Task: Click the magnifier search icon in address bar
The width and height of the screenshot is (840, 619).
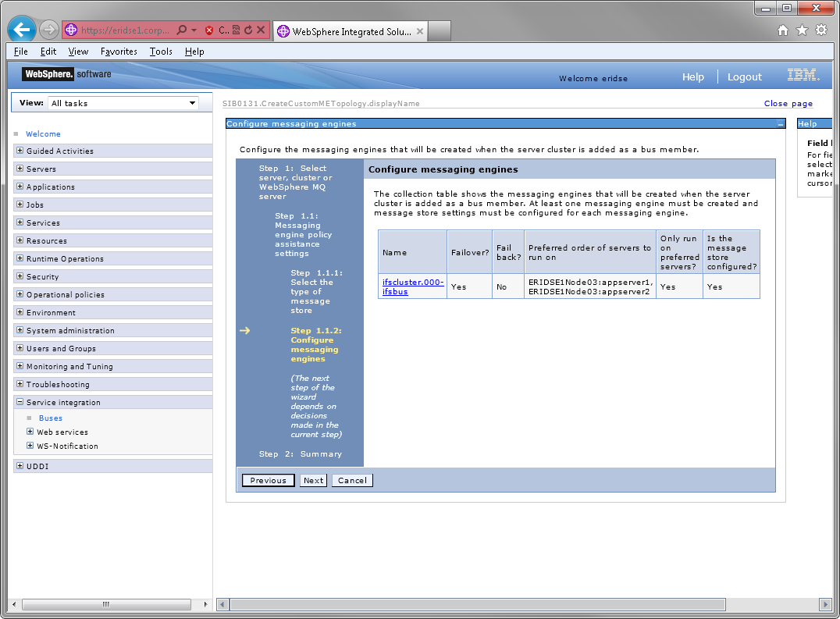Action: pyautogui.click(x=182, y=30)
